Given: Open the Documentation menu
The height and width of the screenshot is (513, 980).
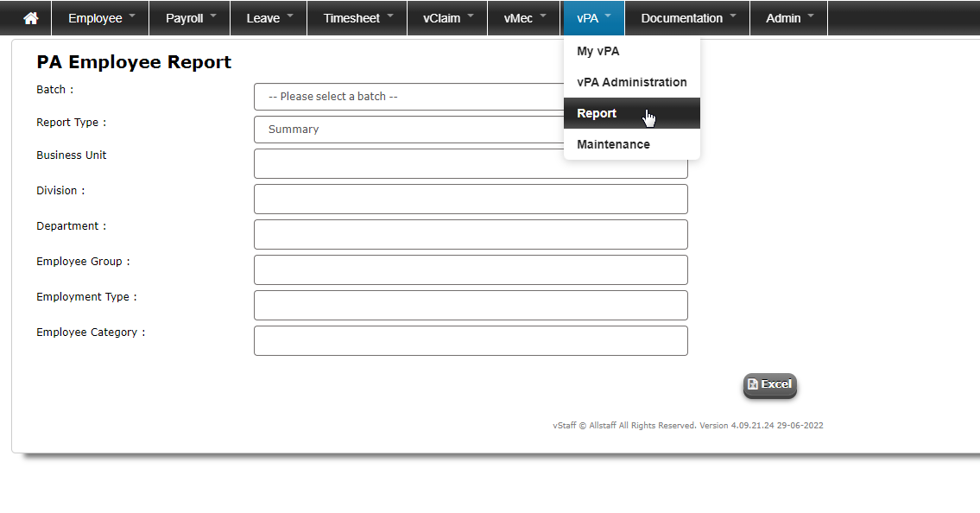Looking at the screenshot, I should point(687,18).
